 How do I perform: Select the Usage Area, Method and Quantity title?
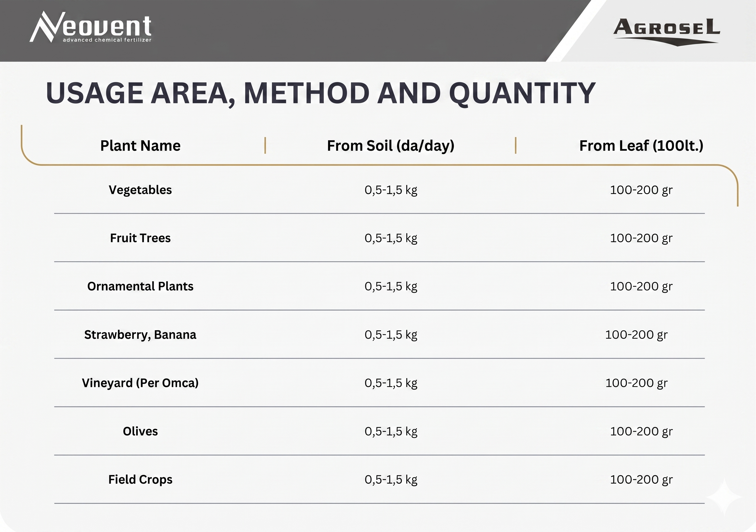coord(320,93)
